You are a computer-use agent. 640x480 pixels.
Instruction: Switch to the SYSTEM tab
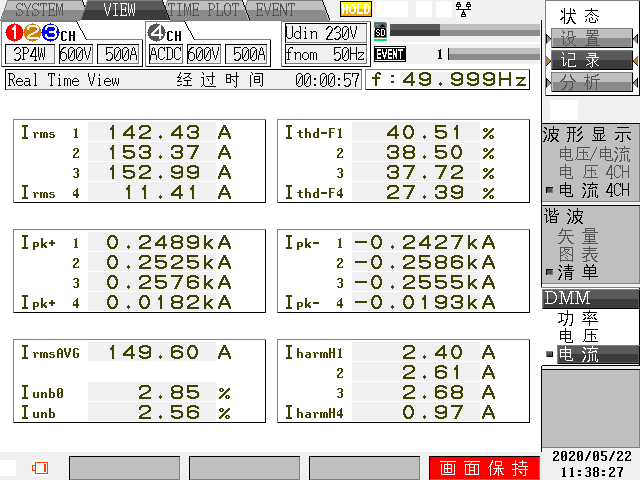coord(39,10)
